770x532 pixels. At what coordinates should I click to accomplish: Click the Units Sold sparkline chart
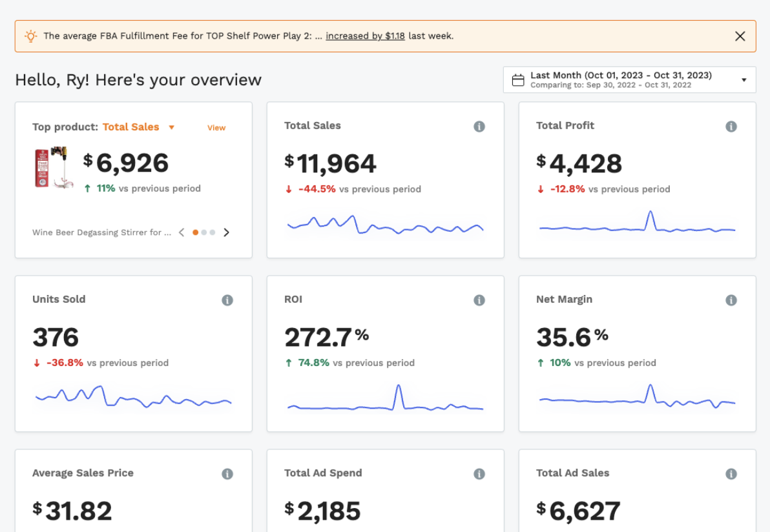click(134, 396)
